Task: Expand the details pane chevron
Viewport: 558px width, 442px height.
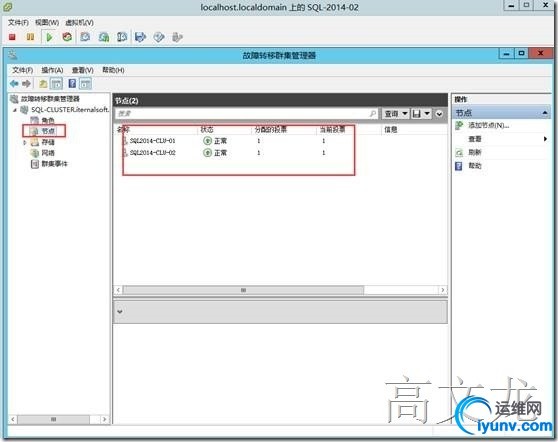Action: click(x=120, y=312)
